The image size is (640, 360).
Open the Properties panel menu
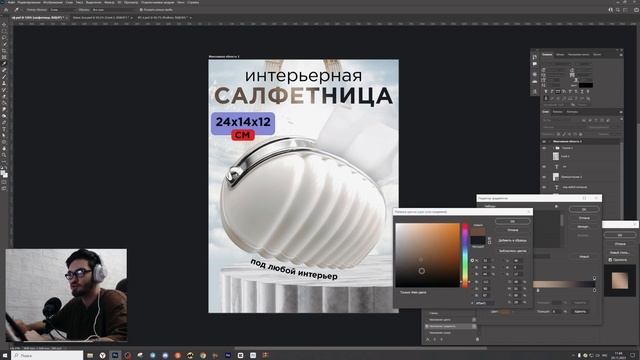pyautogui.click(x=621, y=55)
